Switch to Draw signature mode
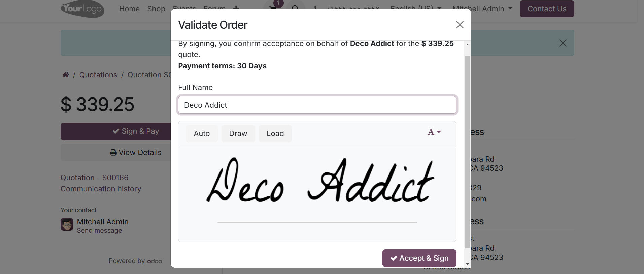 pyautogui.click(x=238, y=134)
